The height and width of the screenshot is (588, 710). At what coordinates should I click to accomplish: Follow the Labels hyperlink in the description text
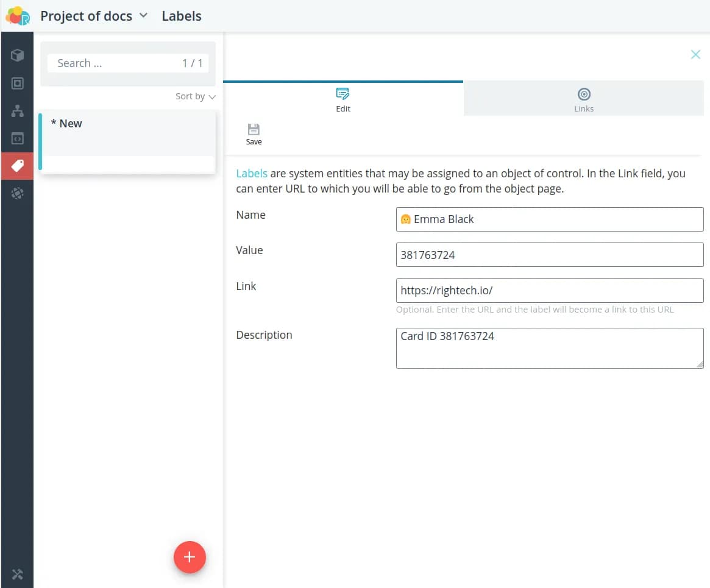[x=252, y=174]
